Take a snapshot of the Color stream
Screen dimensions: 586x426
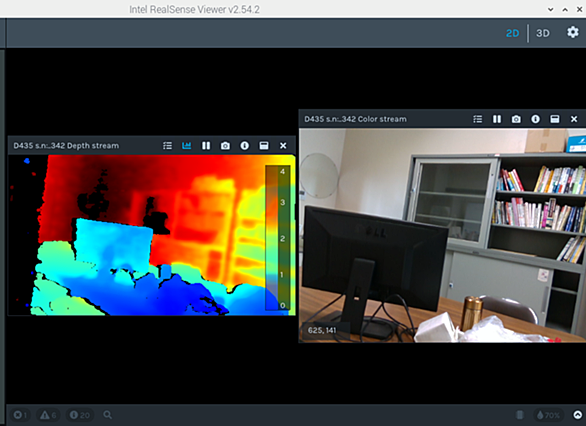click(x=516, y=119)
